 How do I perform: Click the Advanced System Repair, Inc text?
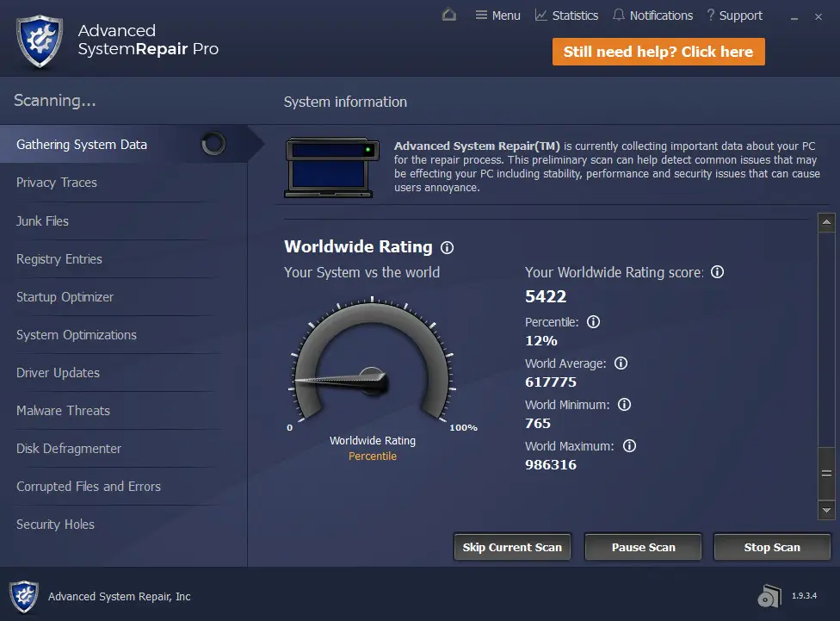[120, 596]
